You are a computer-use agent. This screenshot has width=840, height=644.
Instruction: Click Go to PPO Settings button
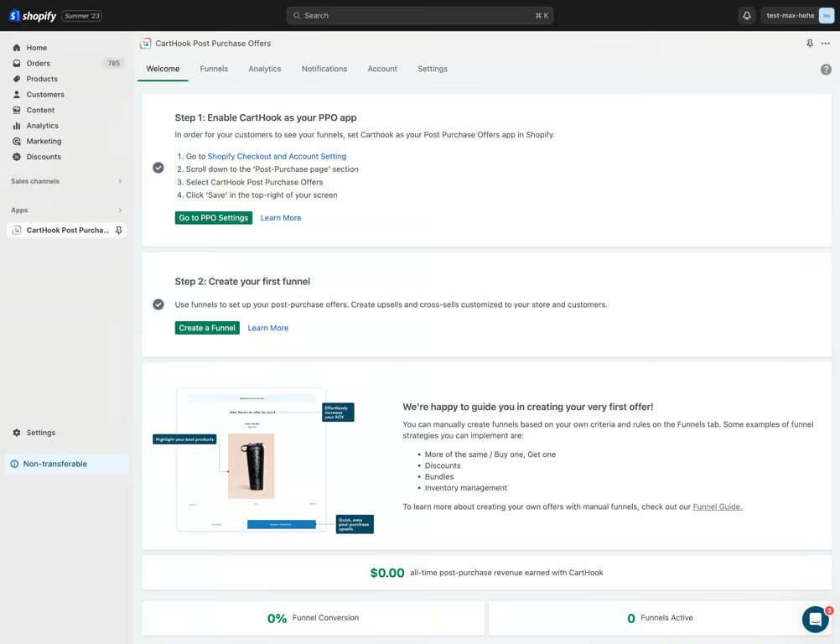[x=214, y=217]
